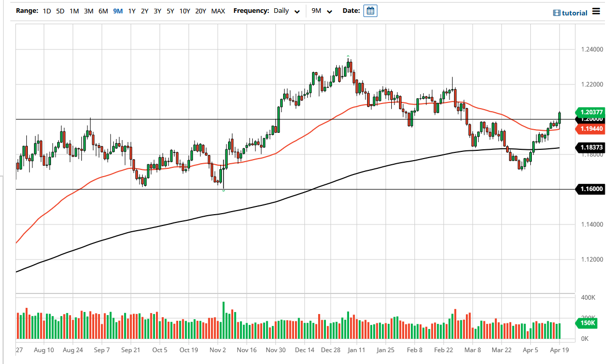Select the 20Y range

[x=200, y=11]
